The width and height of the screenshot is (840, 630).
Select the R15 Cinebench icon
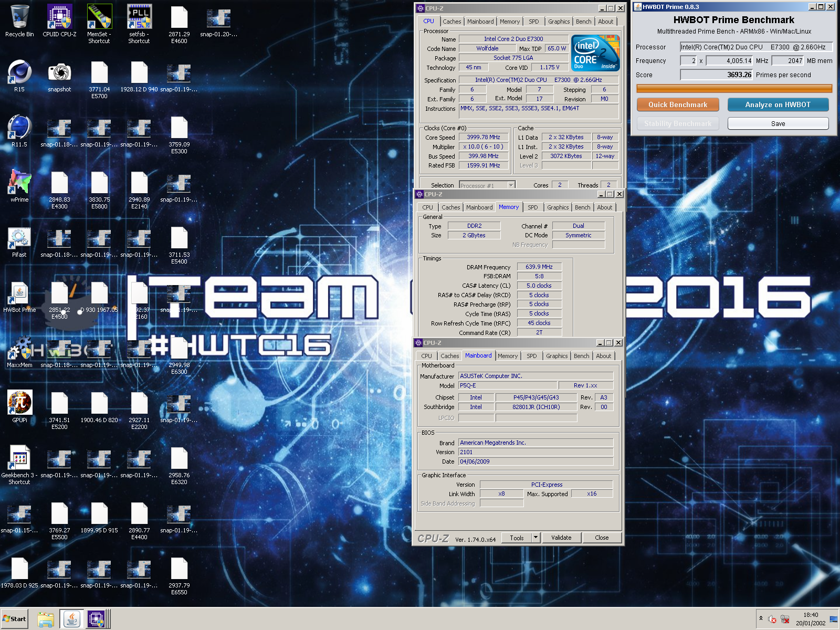19,76
